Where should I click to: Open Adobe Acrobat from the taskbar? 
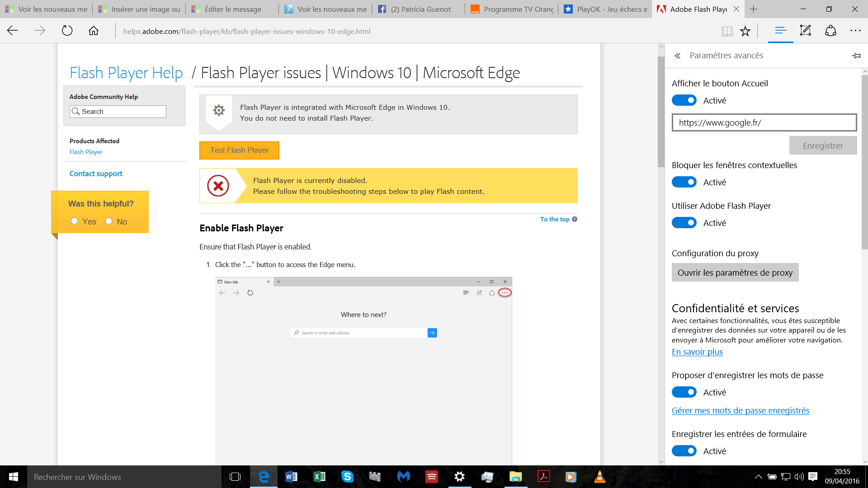coord(543,477)
